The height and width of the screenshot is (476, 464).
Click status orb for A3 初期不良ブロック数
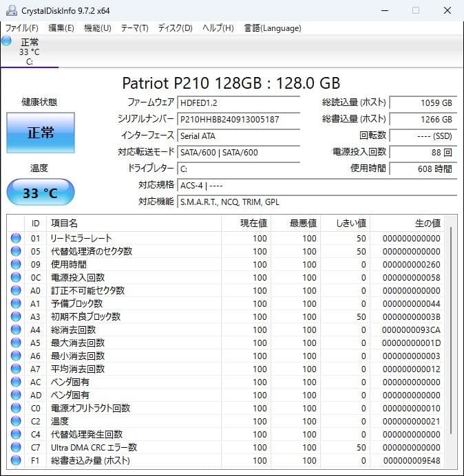coord(16,316)
